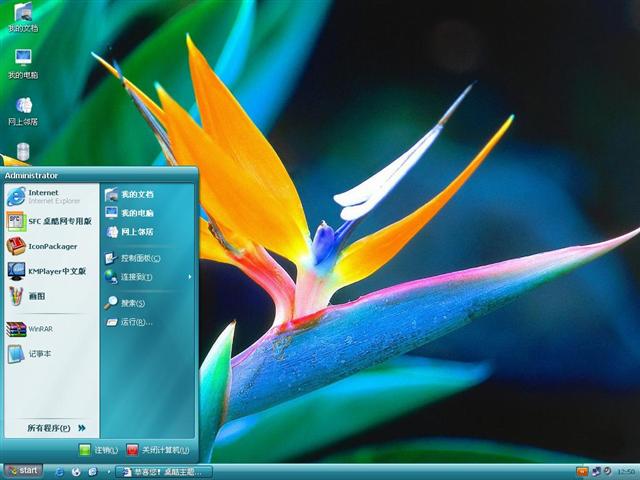Click the red 关闭计算机(U) shutdown button
This screenshot has width=640, height=480.
(158, 450)
